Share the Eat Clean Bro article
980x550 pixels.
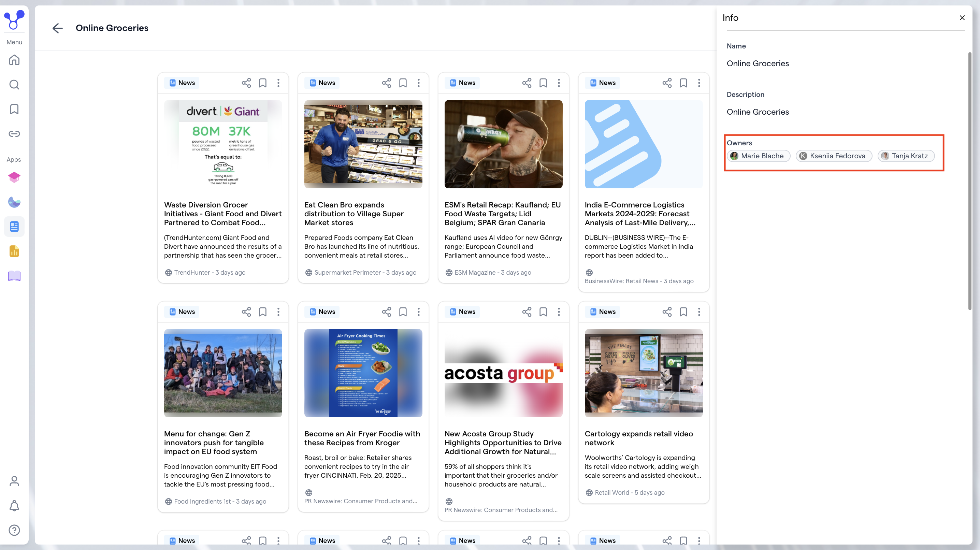[387, 83]
